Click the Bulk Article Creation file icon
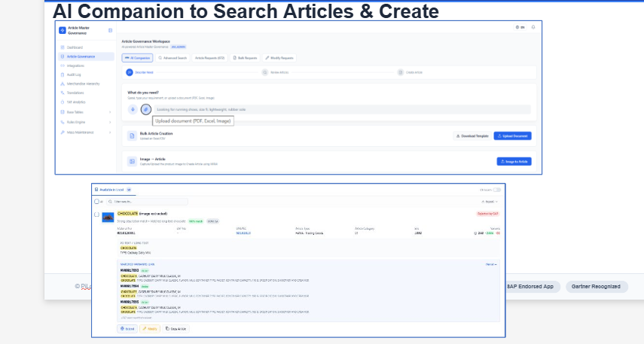The height and width of the screenshot is (344, 644). point(132,136)
